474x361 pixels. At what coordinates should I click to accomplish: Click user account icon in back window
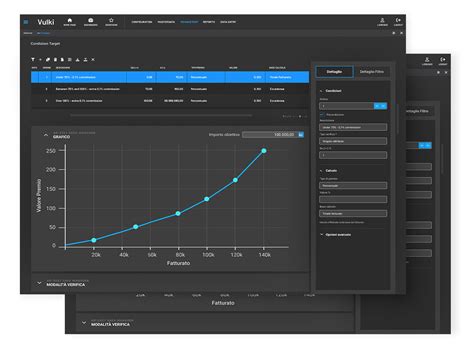[427, 61]
